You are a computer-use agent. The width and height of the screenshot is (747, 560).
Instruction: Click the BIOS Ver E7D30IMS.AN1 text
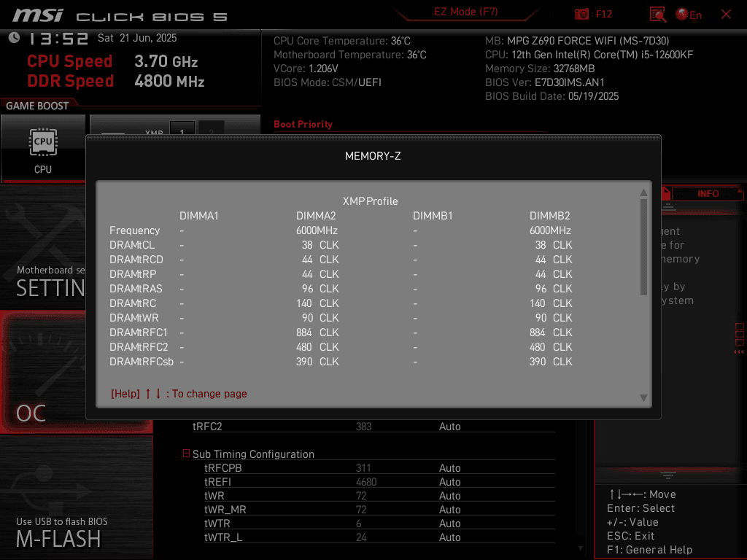(544, 82)
